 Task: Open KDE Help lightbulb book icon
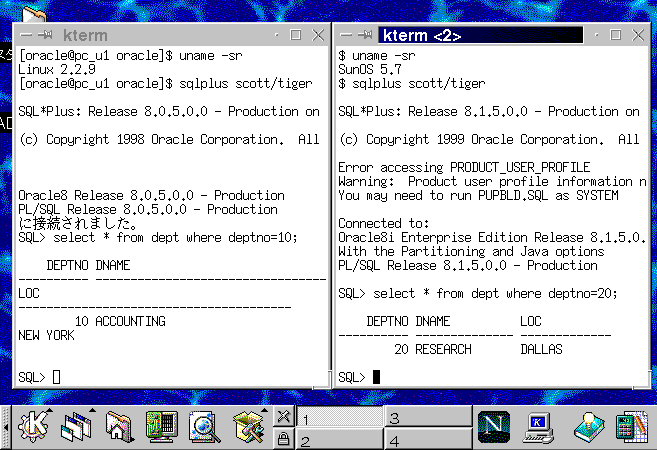click(x=589, y=427)
